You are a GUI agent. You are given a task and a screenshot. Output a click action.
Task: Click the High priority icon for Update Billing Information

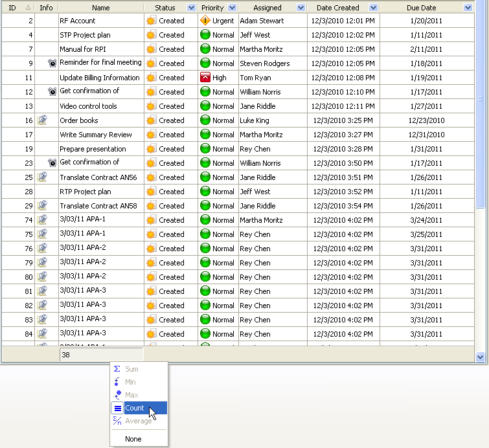(x=205, y=78)
